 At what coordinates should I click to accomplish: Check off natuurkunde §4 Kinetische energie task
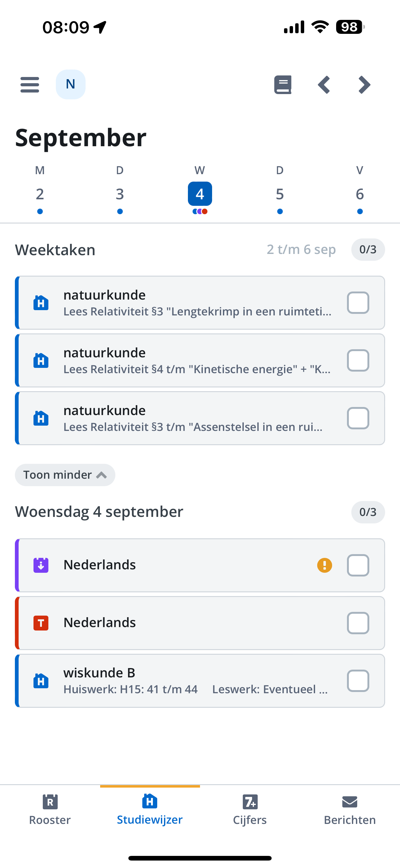pyautogui.click(x=358, y=360)
